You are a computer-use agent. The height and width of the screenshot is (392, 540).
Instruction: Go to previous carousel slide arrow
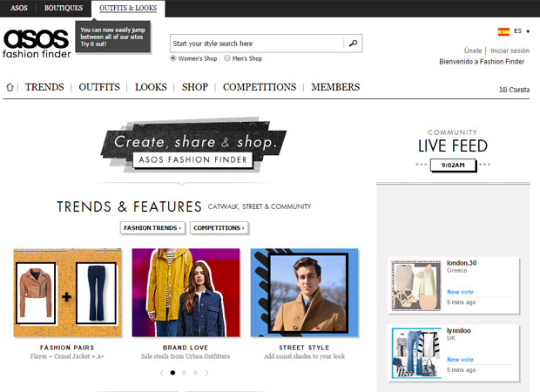click(x=162, y=373)
